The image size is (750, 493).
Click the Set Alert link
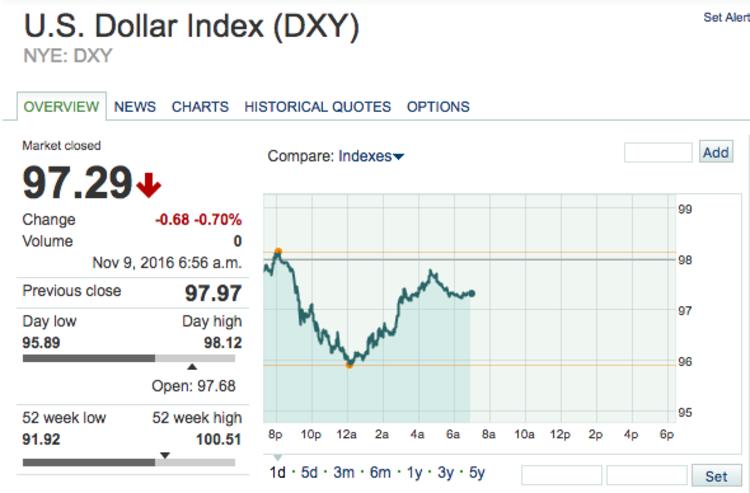pos(726,18)
